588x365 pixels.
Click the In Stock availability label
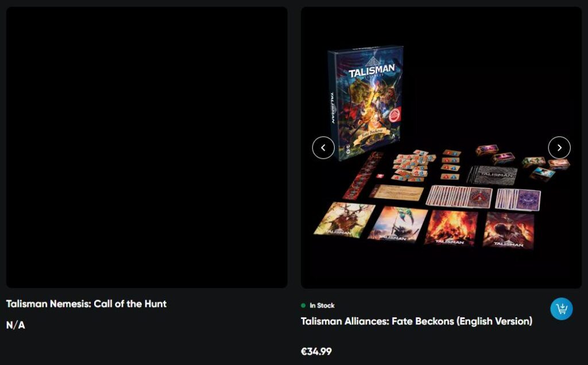(x=322, y=305)
